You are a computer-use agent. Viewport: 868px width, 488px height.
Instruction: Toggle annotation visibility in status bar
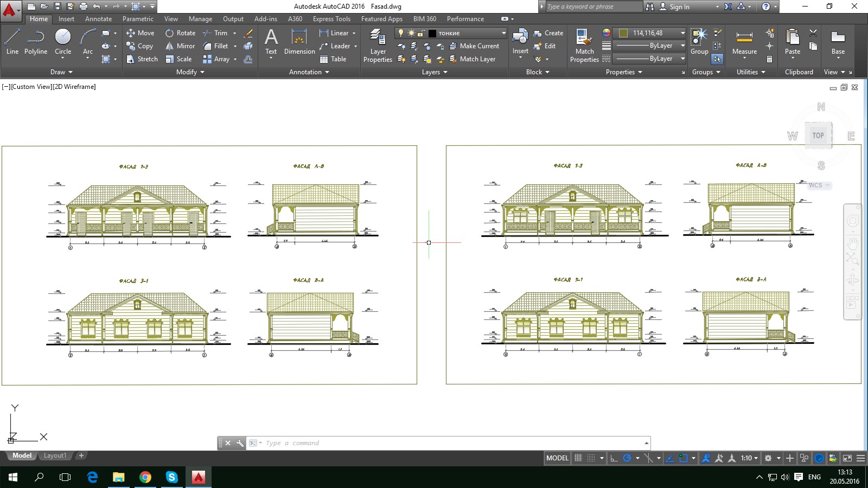pyautogui.click(x=706, y=458)
